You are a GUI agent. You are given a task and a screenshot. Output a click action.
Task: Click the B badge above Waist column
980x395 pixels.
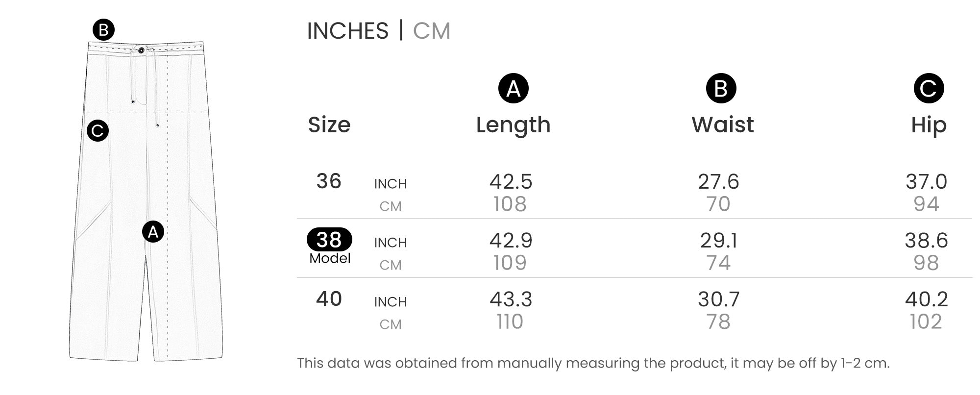pos(721,89)
